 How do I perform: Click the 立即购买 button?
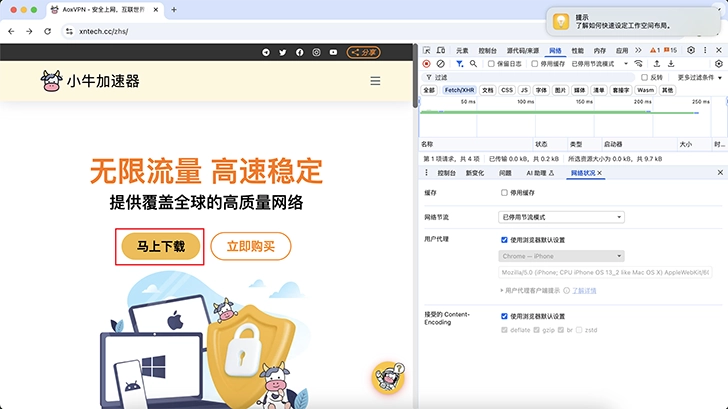(x=250, y=246)
